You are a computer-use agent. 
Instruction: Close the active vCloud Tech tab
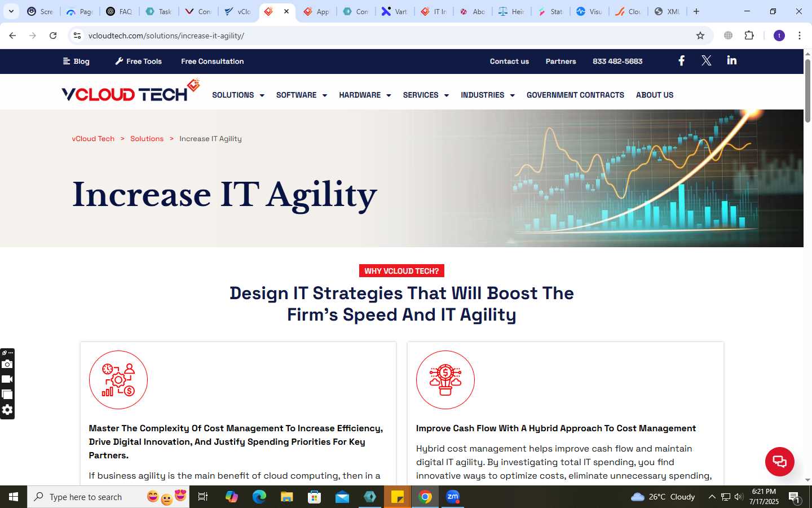(286, 11)
